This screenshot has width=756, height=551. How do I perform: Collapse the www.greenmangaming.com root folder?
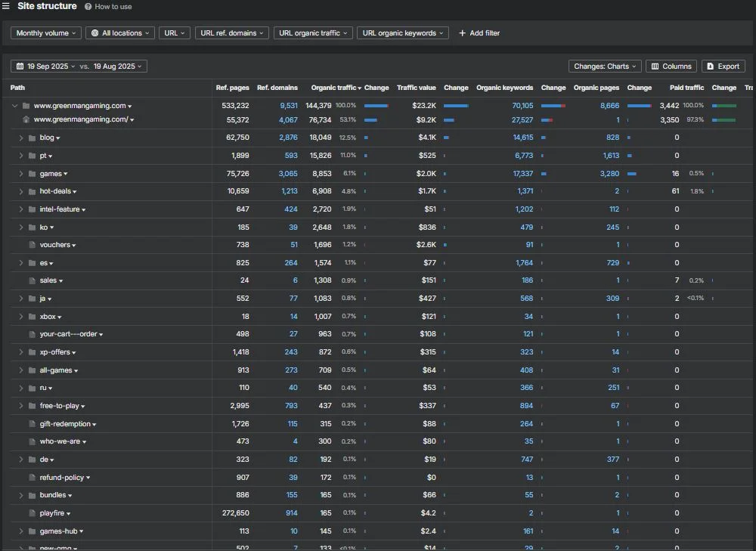tap(14, 106)
